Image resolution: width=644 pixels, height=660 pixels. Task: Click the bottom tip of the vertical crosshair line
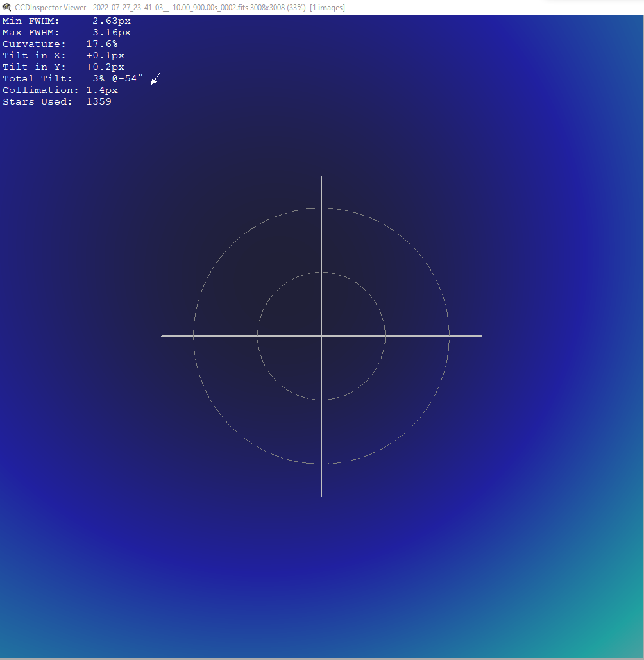tap(321, 496)
